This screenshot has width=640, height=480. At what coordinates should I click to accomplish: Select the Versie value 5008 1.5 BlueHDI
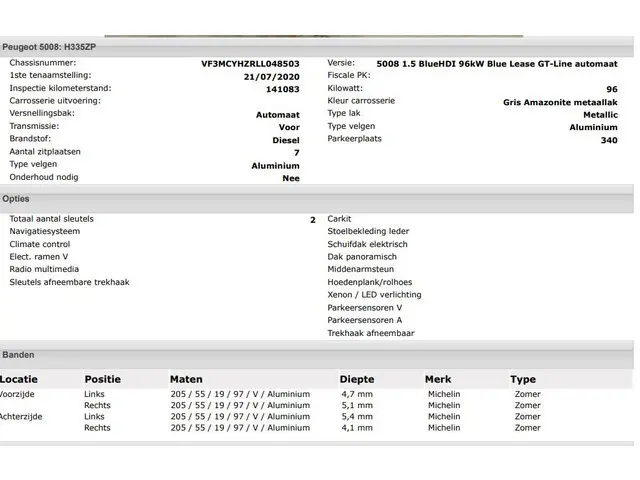point(497,63)
